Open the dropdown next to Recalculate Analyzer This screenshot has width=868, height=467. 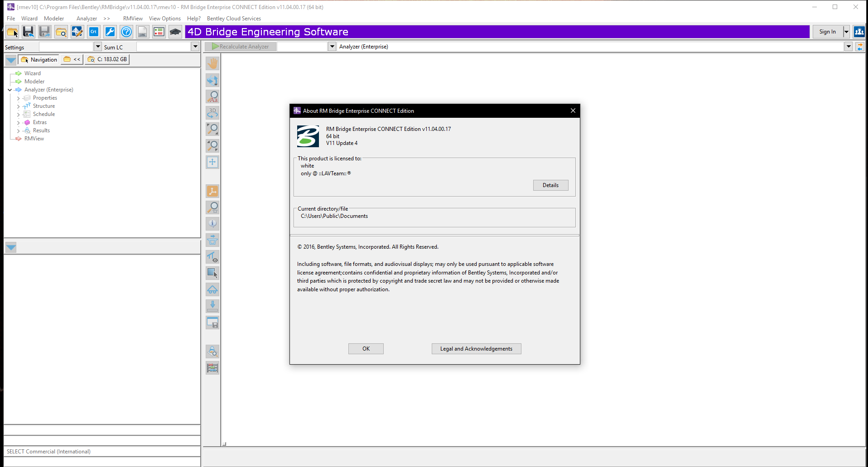pos(332,47)
